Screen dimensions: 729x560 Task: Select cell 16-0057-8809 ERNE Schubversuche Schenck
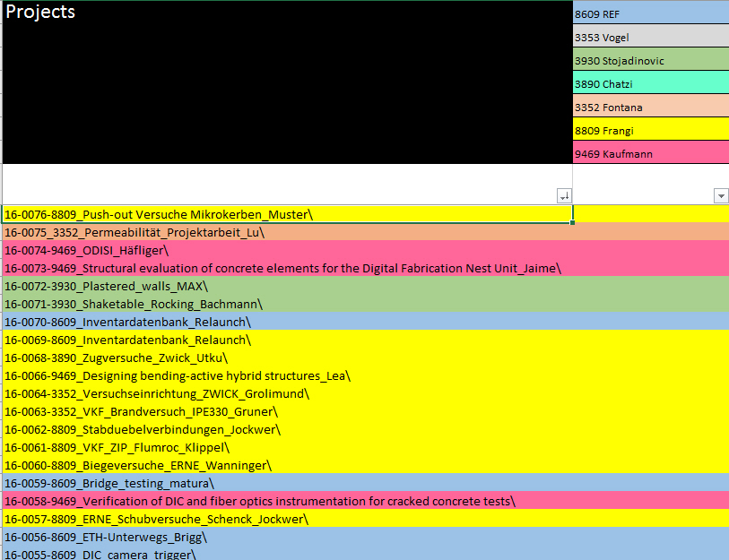click(x=287, y=519)
